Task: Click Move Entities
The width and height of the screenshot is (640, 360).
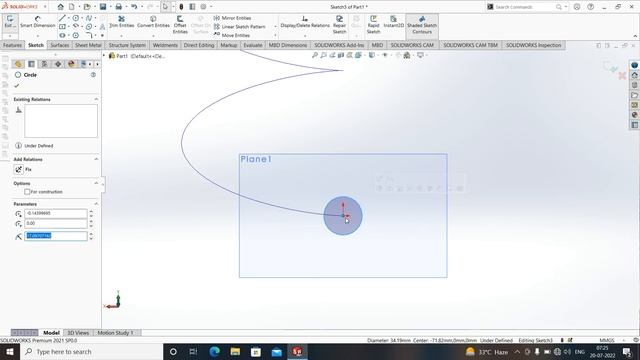Action: click(x=232, y=35)
